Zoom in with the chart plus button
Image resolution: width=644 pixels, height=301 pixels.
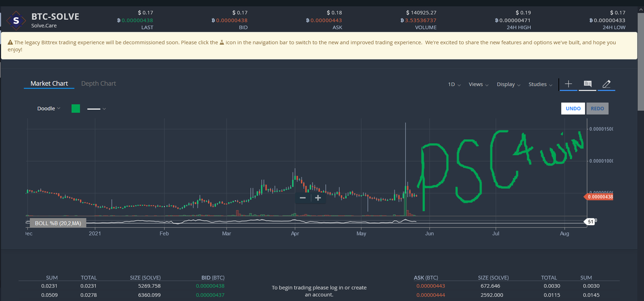[317, 198]
